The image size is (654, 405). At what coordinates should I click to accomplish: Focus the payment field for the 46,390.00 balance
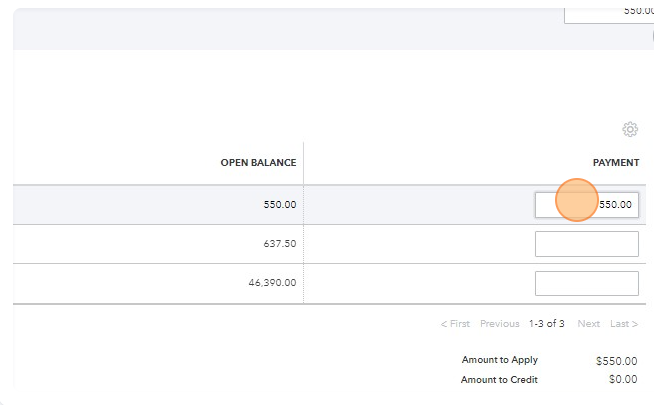coord(587,283)
